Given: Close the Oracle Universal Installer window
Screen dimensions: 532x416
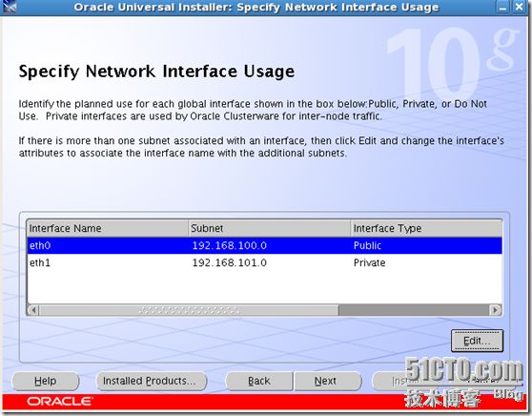Looking at the screenshot, I should [x=519, y=7].
